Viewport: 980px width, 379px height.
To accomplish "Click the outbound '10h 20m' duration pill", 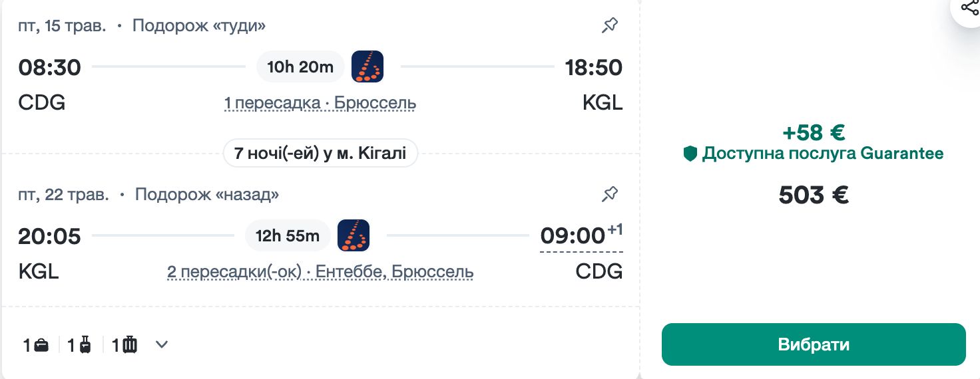I will (300, 66).
